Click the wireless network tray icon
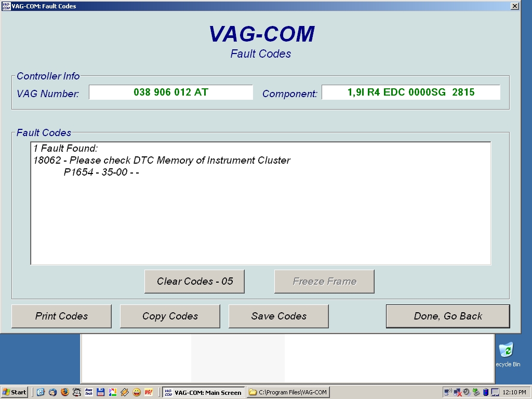Screen dimensions: 532x399 [448, 392]
